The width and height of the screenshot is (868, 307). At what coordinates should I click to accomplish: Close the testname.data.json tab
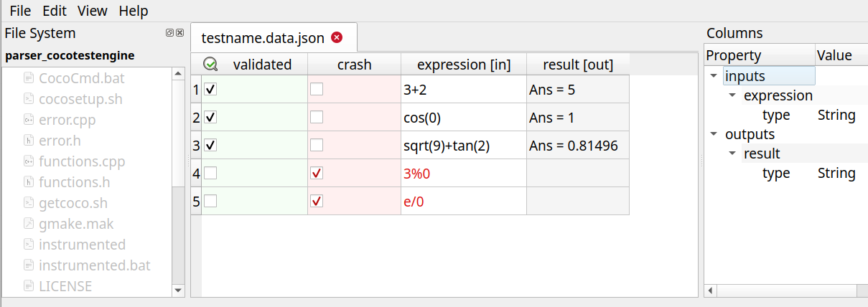pos(337,37)
